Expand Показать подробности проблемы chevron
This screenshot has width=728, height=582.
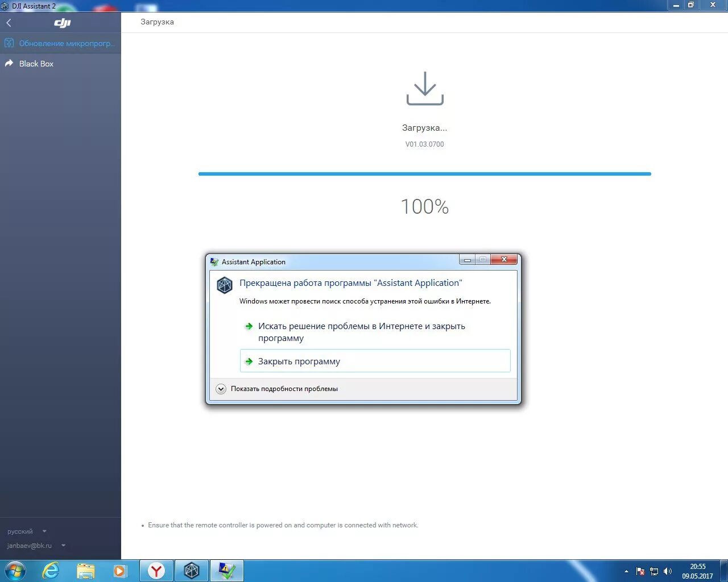click(x=221, y=389)
